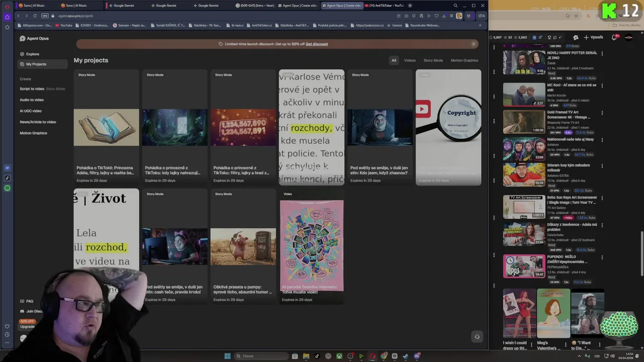
Task: Click the Agent Opus logo
Action: point(34,38)
